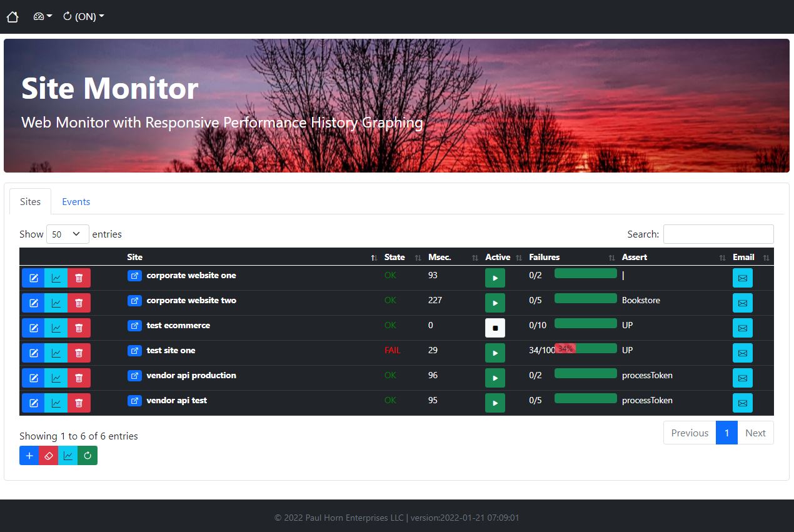Click the email icon for vendor api production
Screen dimensions: 794x532
point(742,378)
